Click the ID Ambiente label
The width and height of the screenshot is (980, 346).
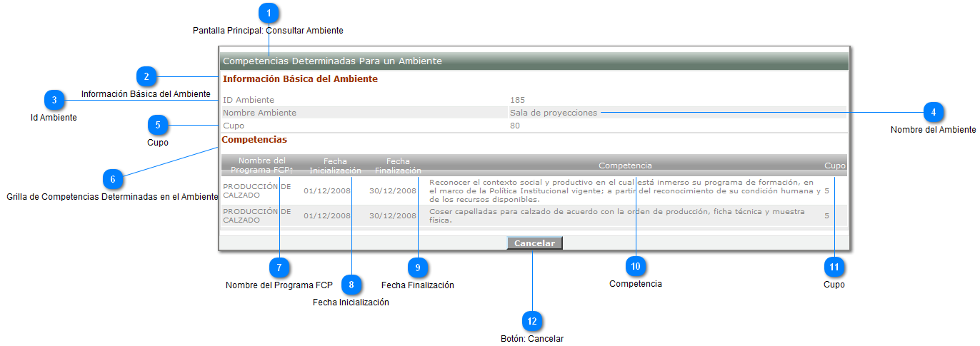pyautogui.click(x=249, y=100)
